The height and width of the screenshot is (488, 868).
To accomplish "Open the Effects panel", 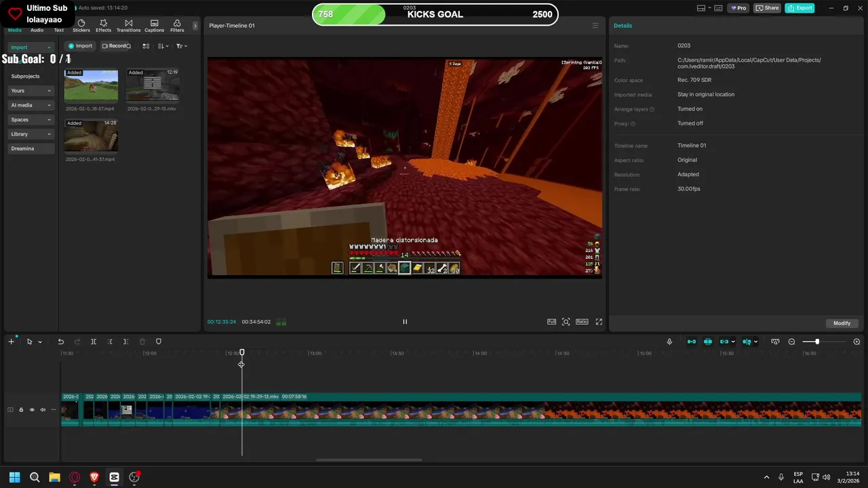I will click(x=103, y=26).
